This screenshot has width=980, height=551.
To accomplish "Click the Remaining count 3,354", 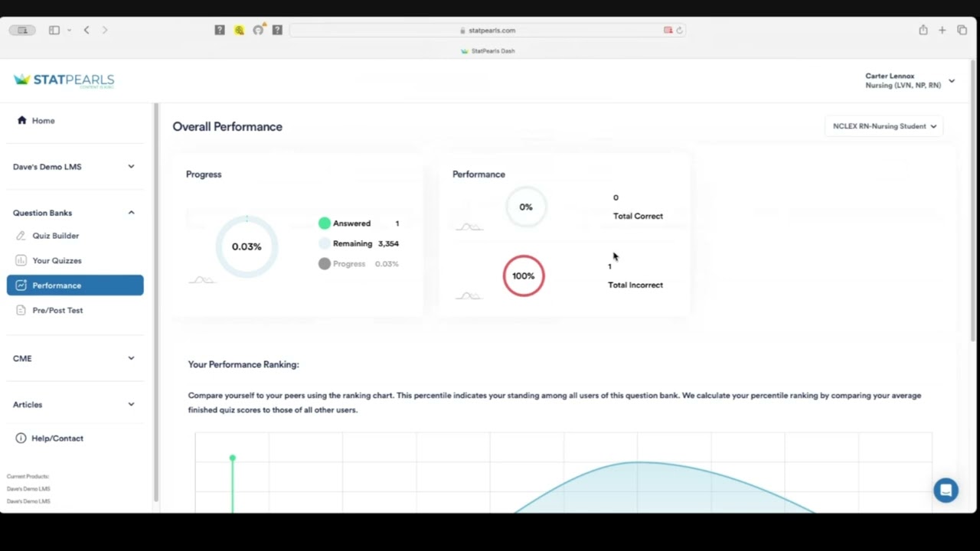I will (388, 243).
